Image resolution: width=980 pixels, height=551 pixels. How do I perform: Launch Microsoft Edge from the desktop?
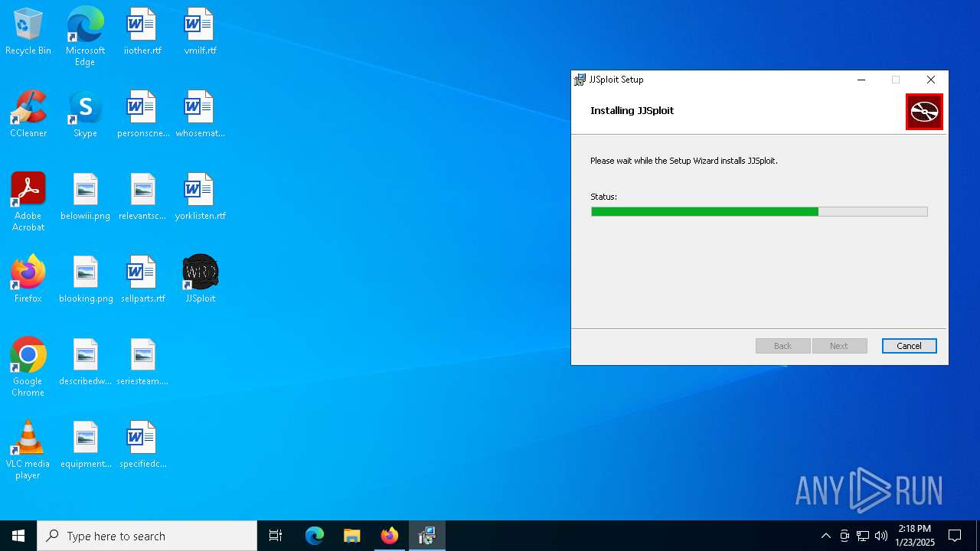tap(85, 36)
